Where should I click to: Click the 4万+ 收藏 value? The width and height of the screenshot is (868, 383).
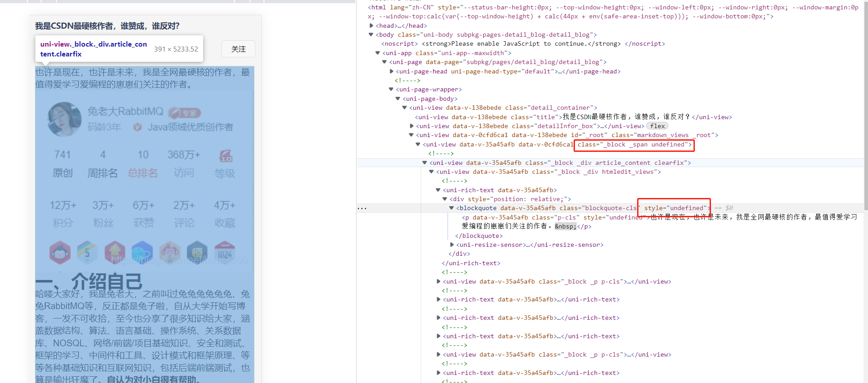(225, 205)
